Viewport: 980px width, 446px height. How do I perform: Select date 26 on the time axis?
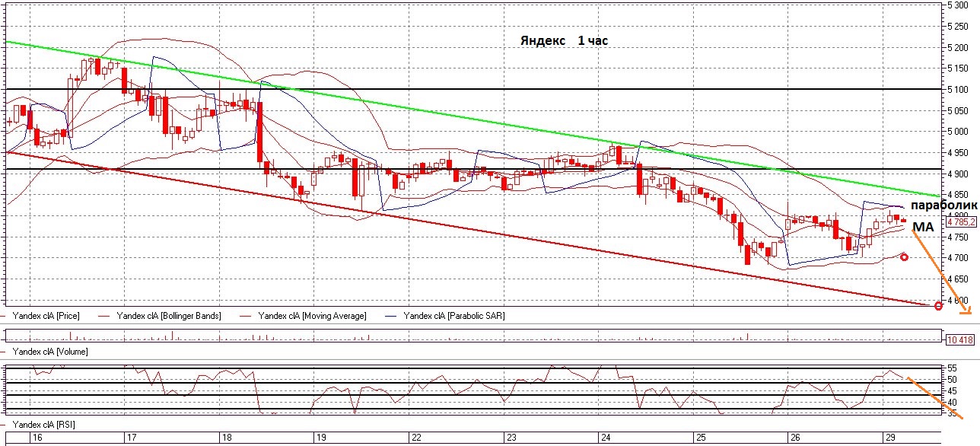796,438
